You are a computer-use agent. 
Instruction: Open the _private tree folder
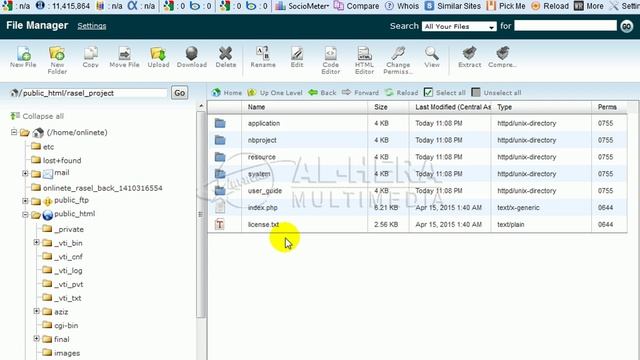[63, 229]
